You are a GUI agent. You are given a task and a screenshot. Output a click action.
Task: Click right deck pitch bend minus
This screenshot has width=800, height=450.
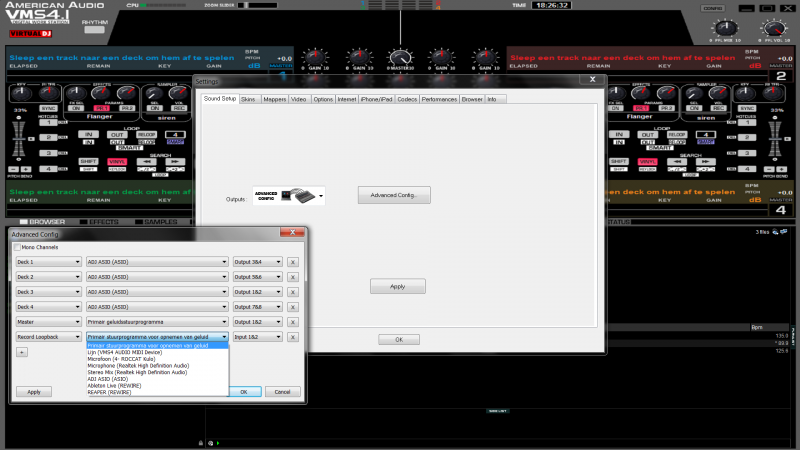click(769, 169)
